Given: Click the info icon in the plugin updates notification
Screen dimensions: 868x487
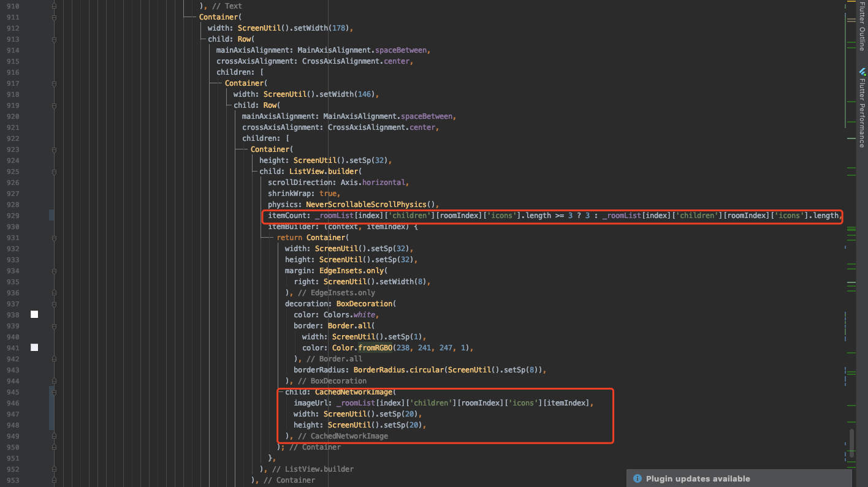Looking at the screenshot, I should pos(638,478).
